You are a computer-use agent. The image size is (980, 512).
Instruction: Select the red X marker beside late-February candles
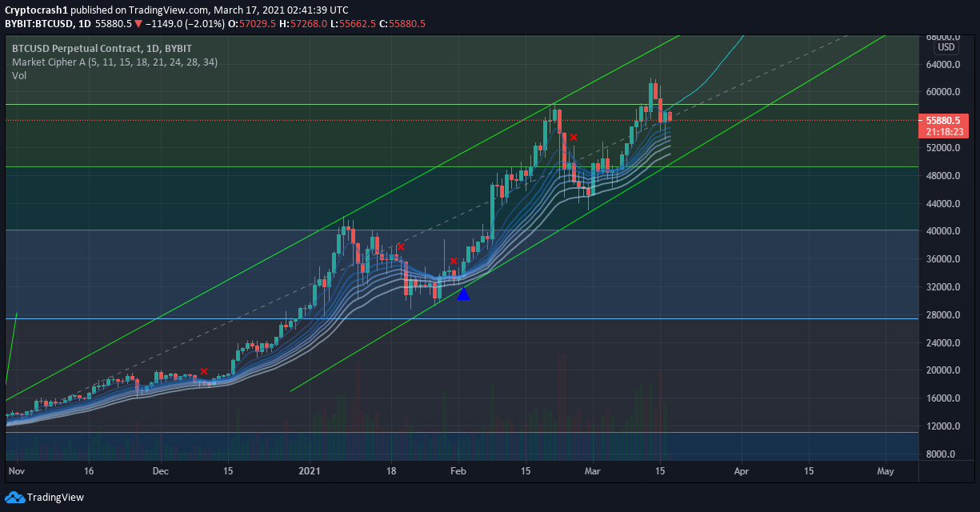(573, 137)
